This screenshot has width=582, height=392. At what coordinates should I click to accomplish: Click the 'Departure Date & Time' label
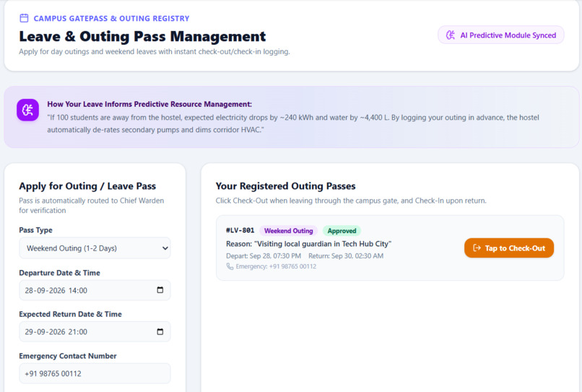point(60,273)
